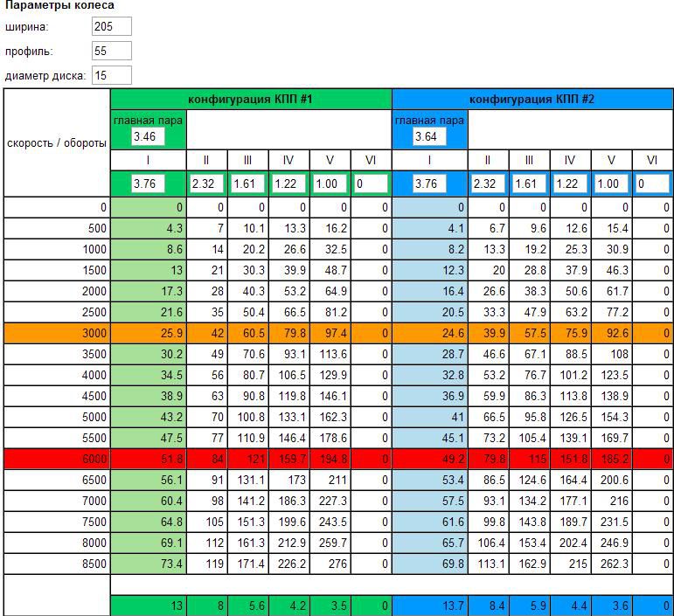Image resolution: width=674 pixels, height=616 pixels.
Task: Click final drive 3.64 input in KPP #2
Action: (x=429, y=136)
